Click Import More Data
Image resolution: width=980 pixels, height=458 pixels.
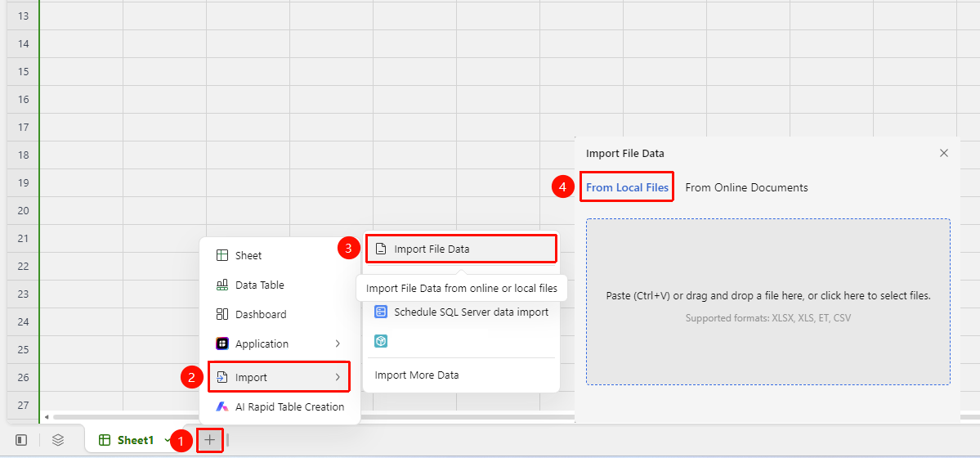tap(461, 375)
